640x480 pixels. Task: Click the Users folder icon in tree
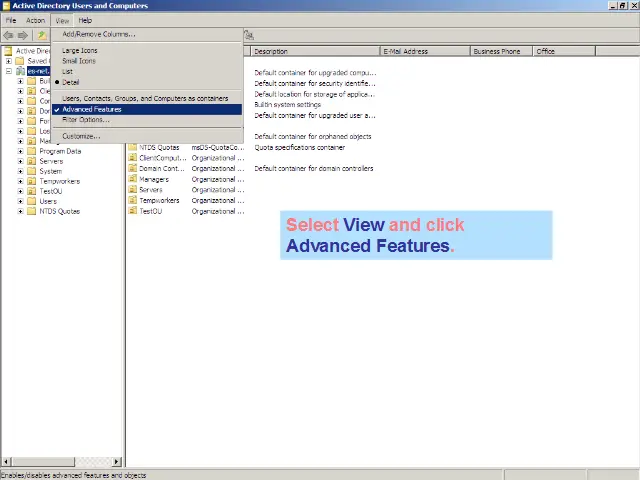pos(32,201)
